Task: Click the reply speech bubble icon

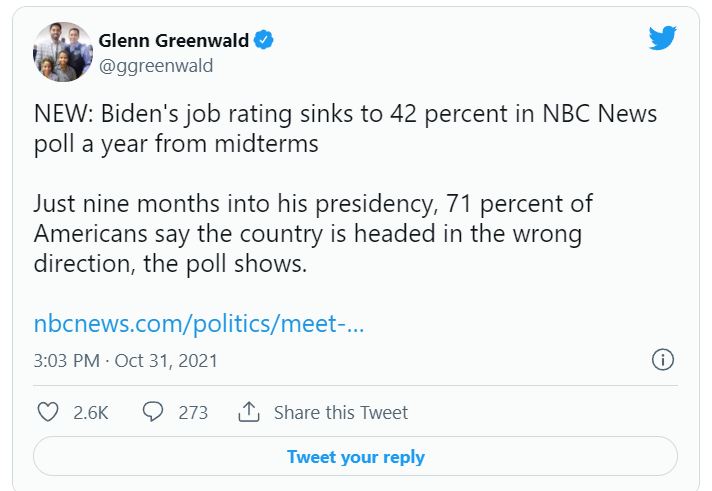Action: click(153, 412)
